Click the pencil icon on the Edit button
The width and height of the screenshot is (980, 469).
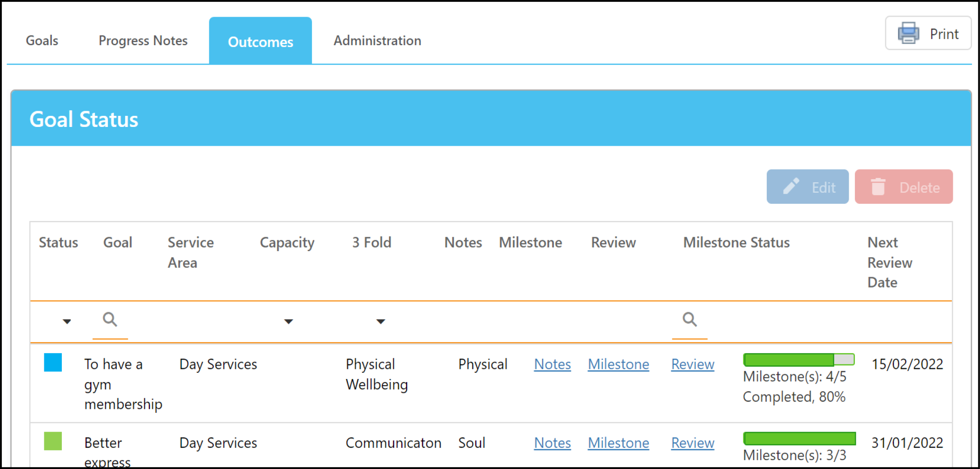(x=791, y=186)
